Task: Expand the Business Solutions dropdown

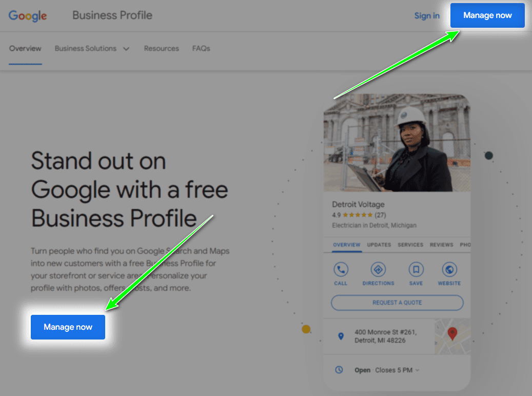Action: coord(92,49)
